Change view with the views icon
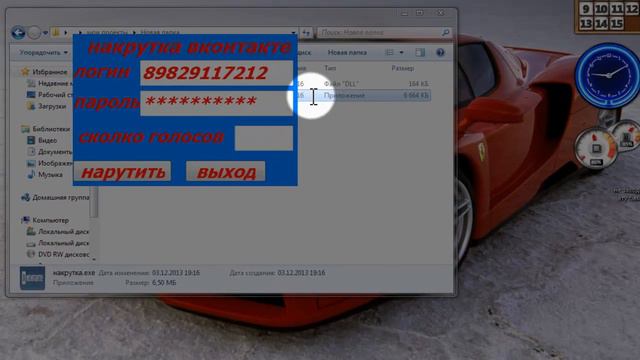The width and height of the screenshot is (640, 360). 389,53
